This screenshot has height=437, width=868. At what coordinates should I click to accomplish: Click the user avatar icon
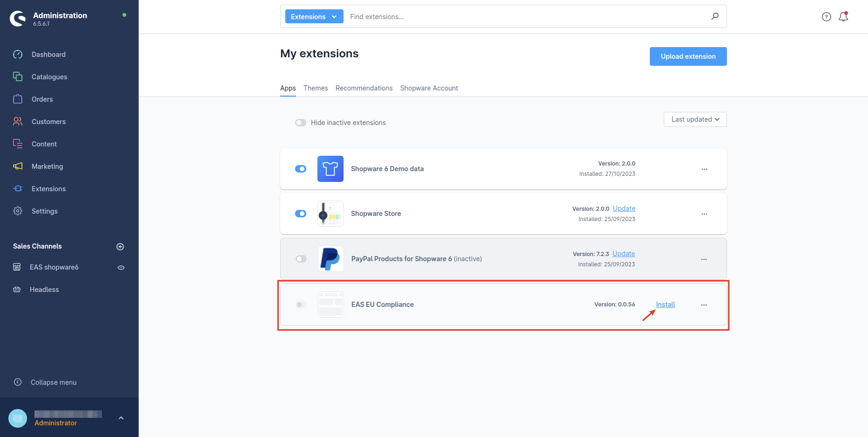18,418
